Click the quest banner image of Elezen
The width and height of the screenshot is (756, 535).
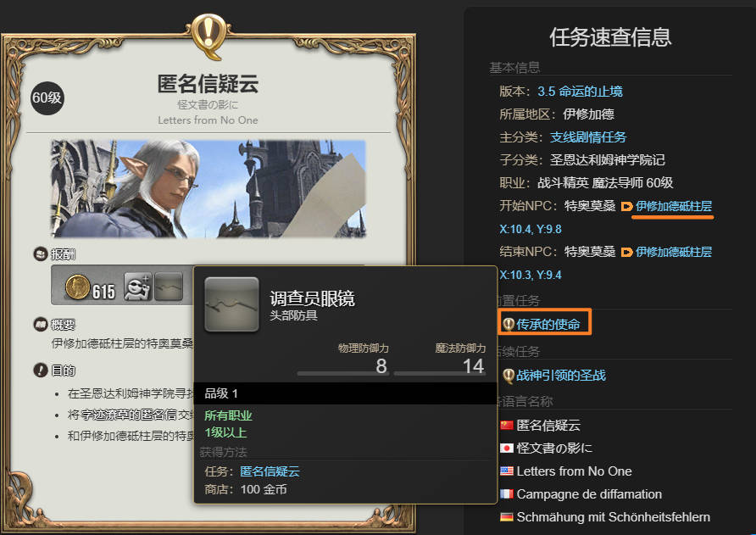(x=208, y=188)
